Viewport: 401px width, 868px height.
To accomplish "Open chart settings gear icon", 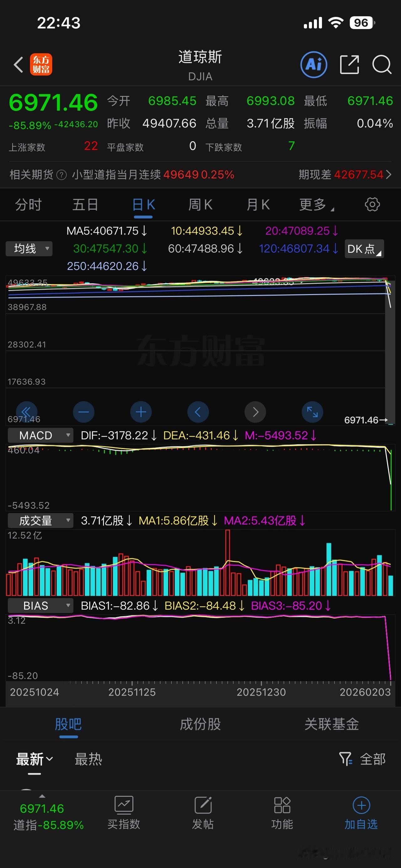I will click(372, 204).
